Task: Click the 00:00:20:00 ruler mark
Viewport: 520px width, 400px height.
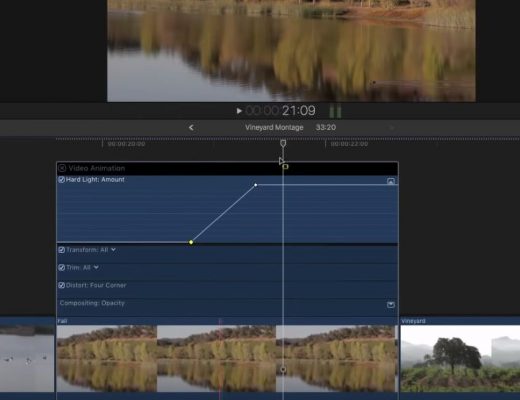Action: click(x=126, y=144)
